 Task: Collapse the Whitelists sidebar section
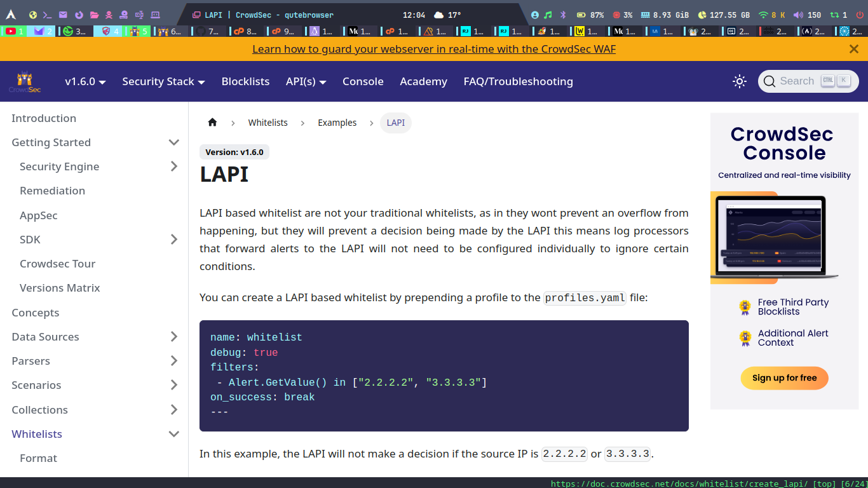(173, 434)
